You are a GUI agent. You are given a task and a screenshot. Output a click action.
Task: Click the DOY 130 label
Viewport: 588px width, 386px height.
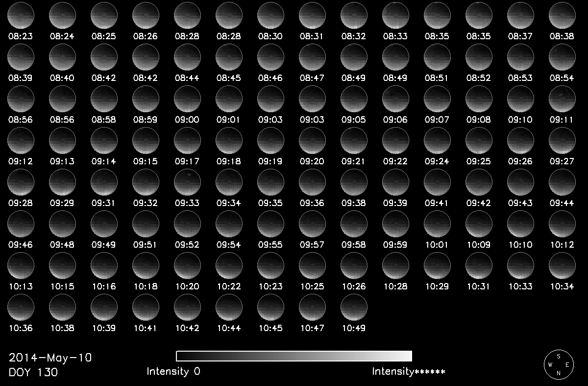33,373
